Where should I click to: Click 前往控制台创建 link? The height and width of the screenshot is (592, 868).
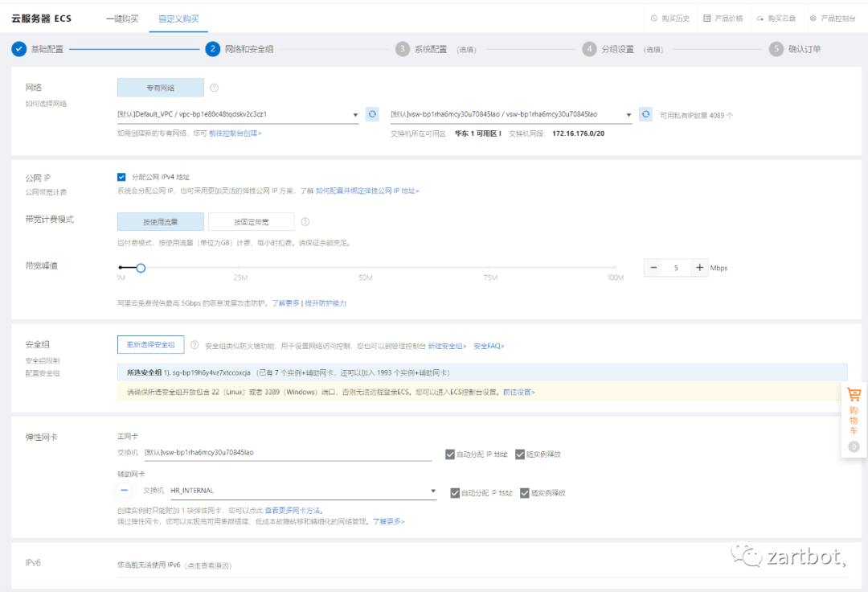click(x=235, y=134)
